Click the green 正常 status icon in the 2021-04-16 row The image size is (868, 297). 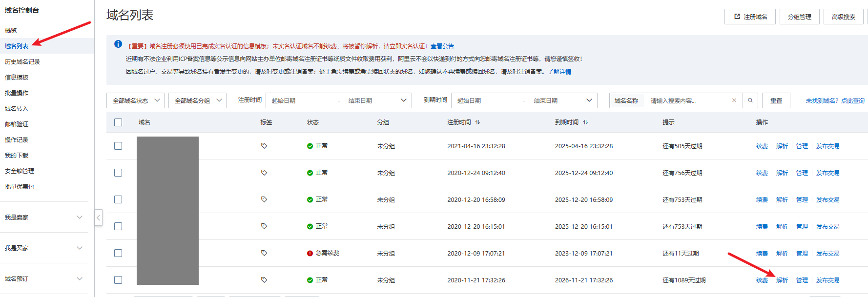(x=310, y=146)
